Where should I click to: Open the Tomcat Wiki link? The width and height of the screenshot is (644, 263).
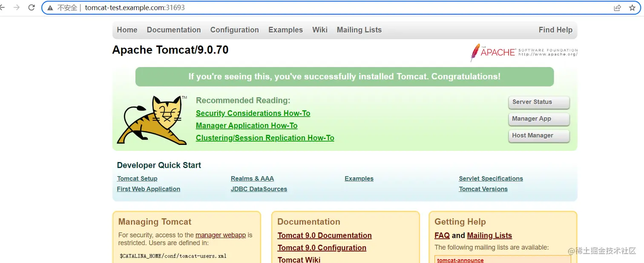click(x=299, y=260)
